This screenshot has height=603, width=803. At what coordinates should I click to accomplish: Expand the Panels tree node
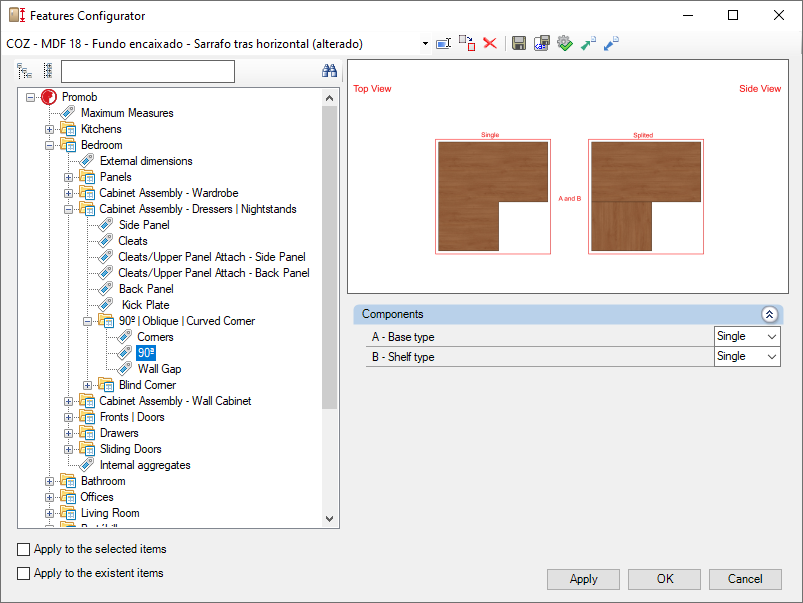pos(68,177)
